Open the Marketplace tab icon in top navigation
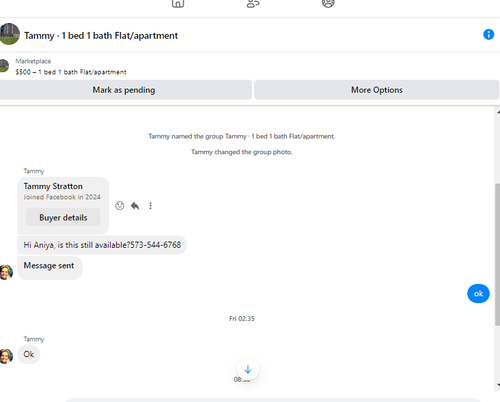The image size is (500, 402). [x=178, y=3]
